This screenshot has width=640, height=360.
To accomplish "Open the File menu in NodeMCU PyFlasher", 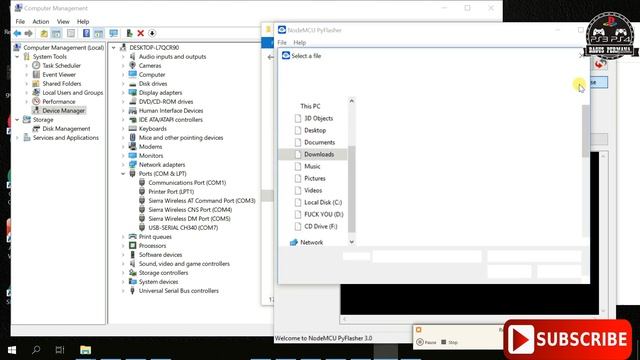I will click(x=282, y=42).
